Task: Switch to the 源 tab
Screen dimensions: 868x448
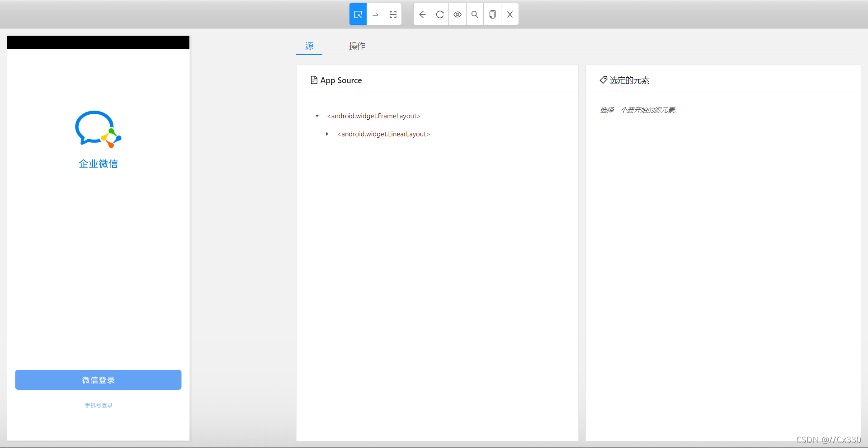Action: pos(309,46)
